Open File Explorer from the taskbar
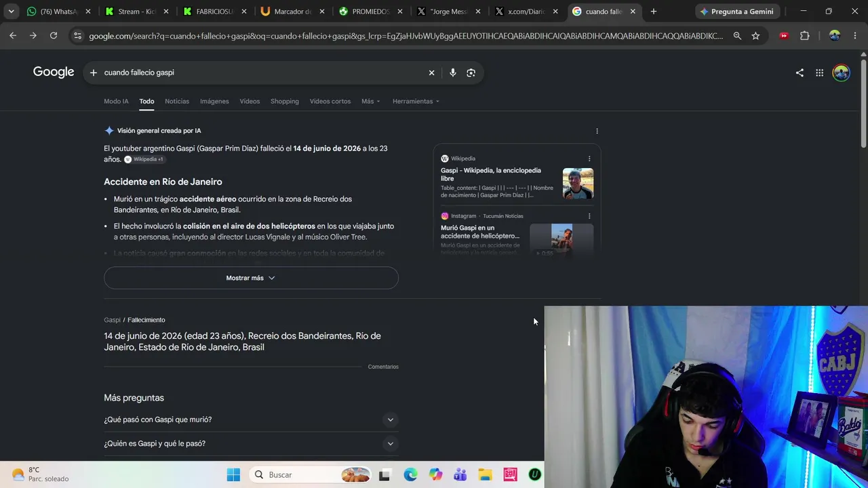 [x=485, y=475]
